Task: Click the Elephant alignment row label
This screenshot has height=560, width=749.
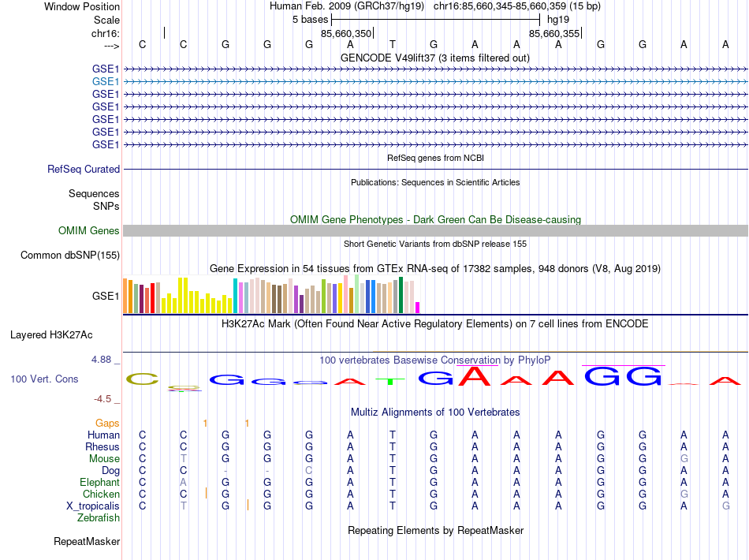Action: coord(99,482)
